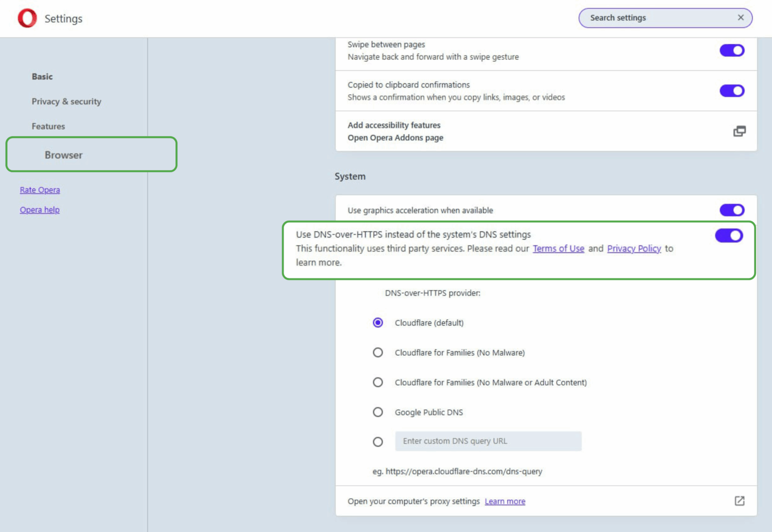772x532 pixels.
Task: Click the Rate Opera link
Action: click(40, 190)
